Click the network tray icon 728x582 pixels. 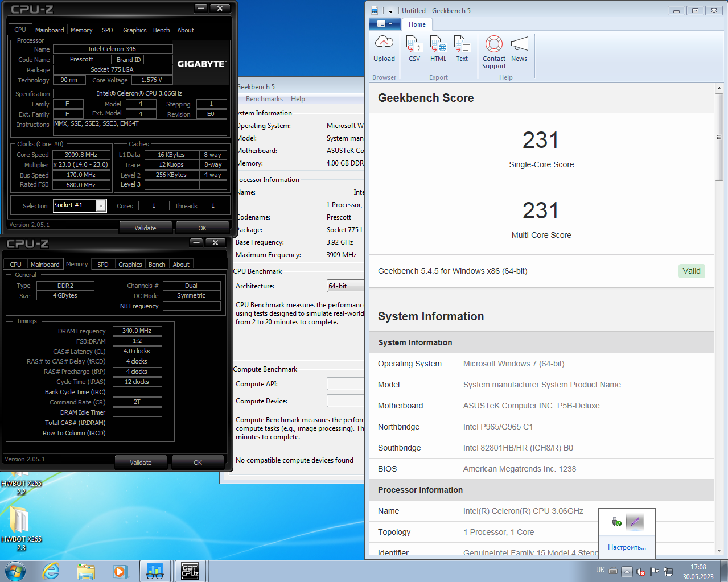coord(668,571)
